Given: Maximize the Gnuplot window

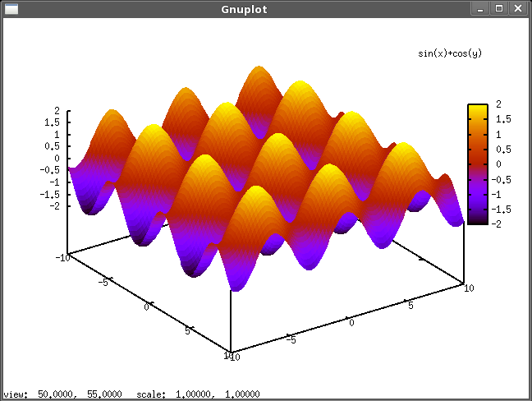Looking at the screenshot, I should coord(499,9).
